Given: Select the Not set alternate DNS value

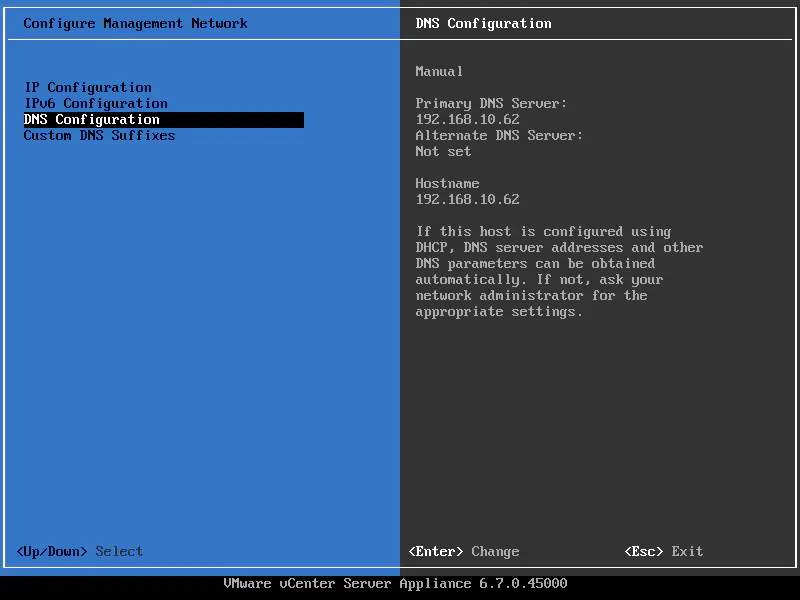Looking at the screenshot, I should (443, 151).
